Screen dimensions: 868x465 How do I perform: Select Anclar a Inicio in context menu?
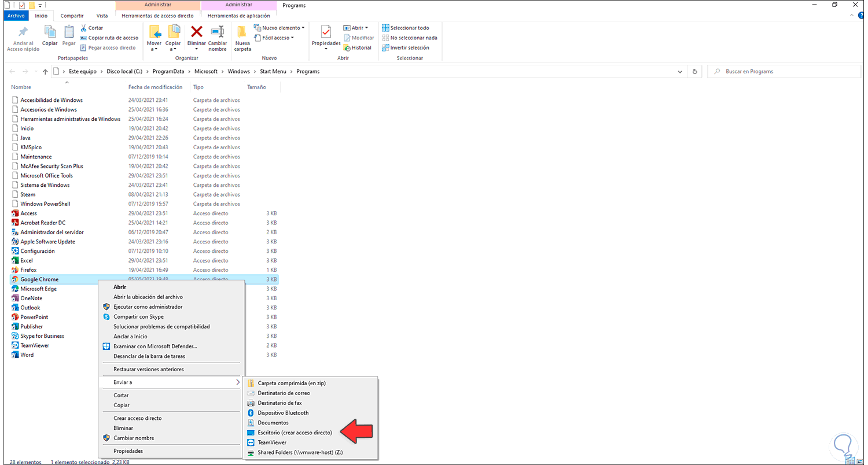pos(130,336)
